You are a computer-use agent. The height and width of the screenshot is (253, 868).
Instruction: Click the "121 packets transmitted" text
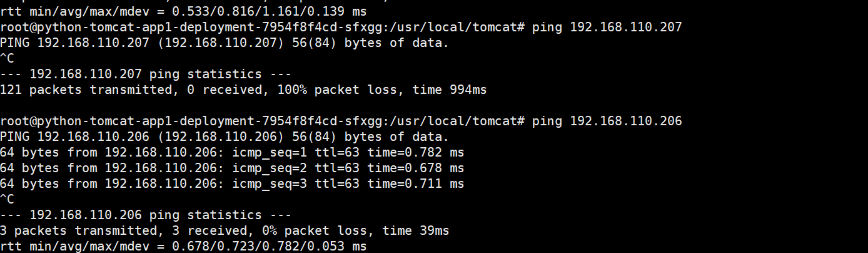[x=85, y=90]
